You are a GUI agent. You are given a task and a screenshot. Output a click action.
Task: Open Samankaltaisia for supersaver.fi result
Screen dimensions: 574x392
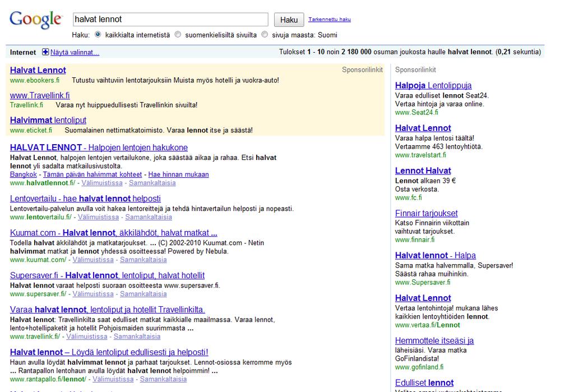tap(143, 293)
